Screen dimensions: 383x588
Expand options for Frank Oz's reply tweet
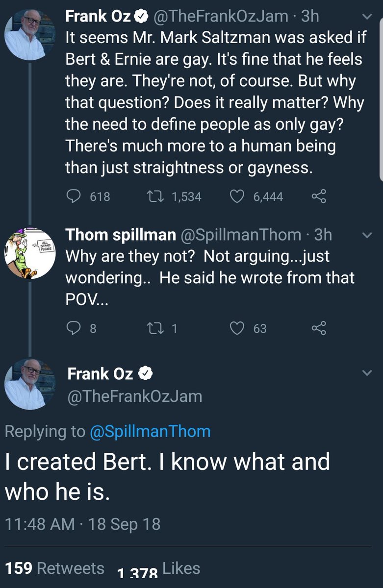pos(366,374)
